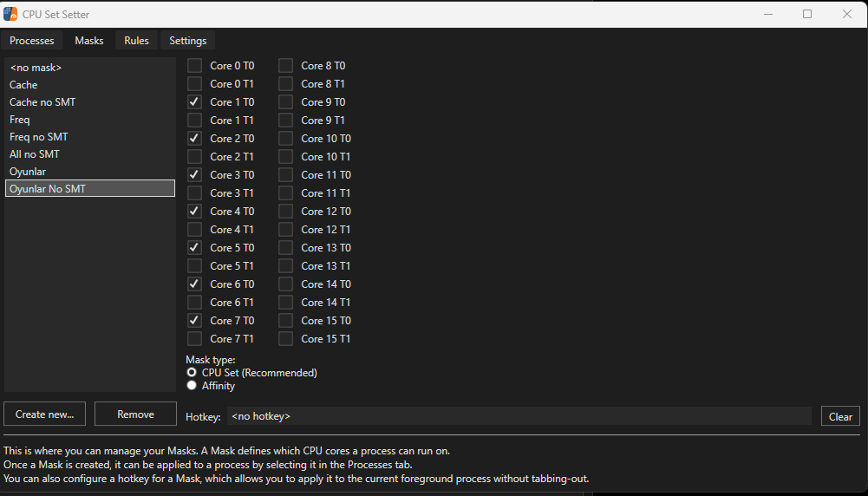
Task: Uncheck Core 1 T0
Action: click(194, 101)
